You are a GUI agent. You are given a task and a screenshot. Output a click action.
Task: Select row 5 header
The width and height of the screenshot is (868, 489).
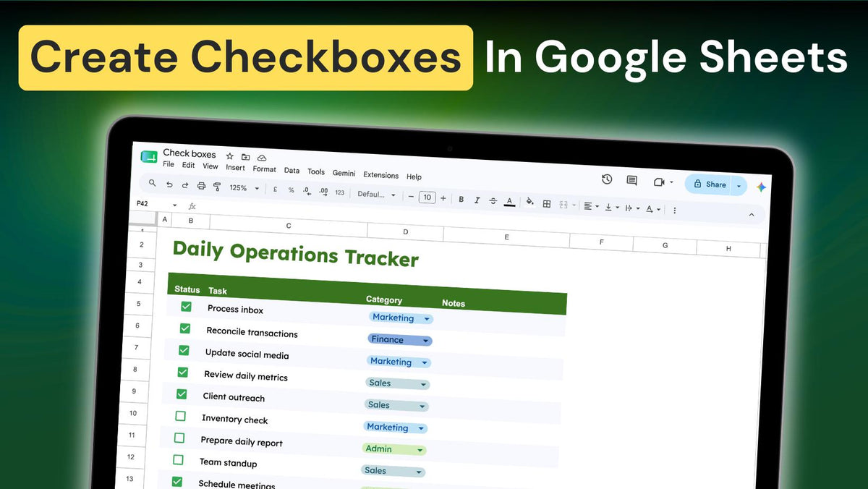coord(138,304)
